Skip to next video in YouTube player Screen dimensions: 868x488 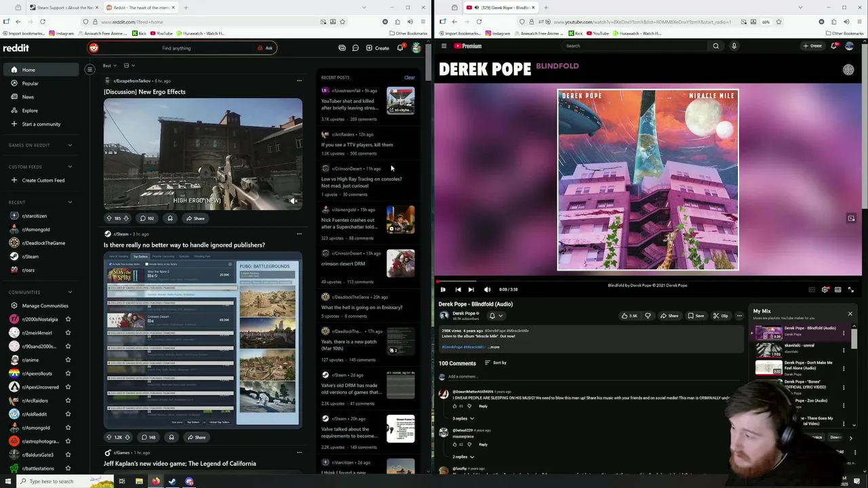pyautogui.click(x=471, y=289)
